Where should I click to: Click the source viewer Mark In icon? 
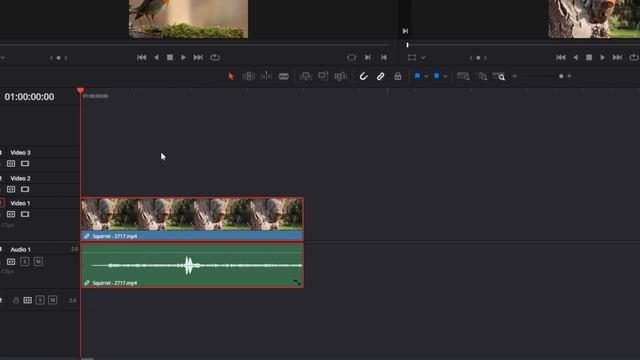point(368,58)
